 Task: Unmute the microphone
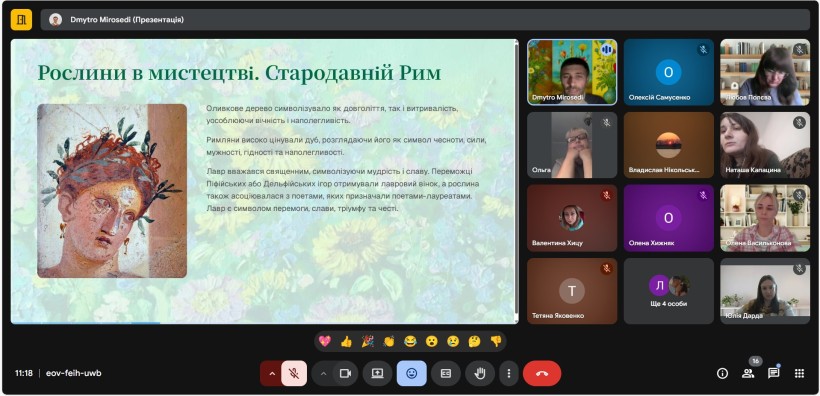(294, 374)
